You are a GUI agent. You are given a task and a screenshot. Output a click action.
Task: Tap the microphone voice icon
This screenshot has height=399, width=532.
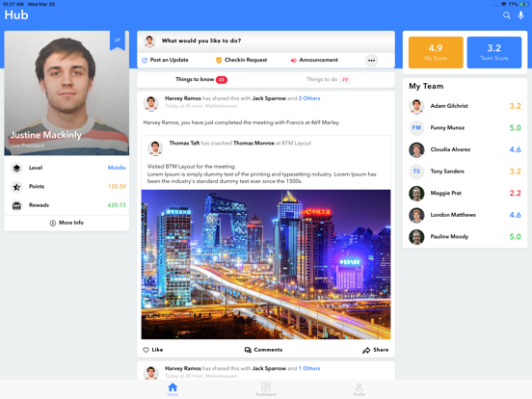[520, 15]
